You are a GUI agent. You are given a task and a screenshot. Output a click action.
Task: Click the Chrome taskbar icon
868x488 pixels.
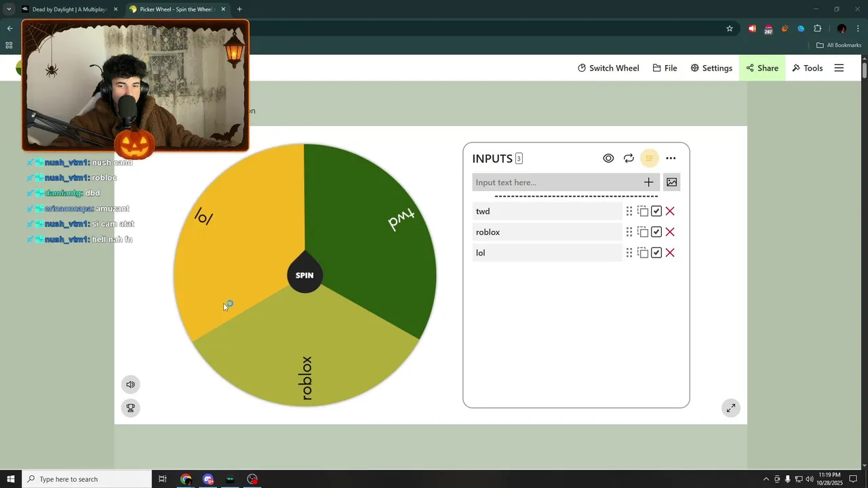pos(186,479)
